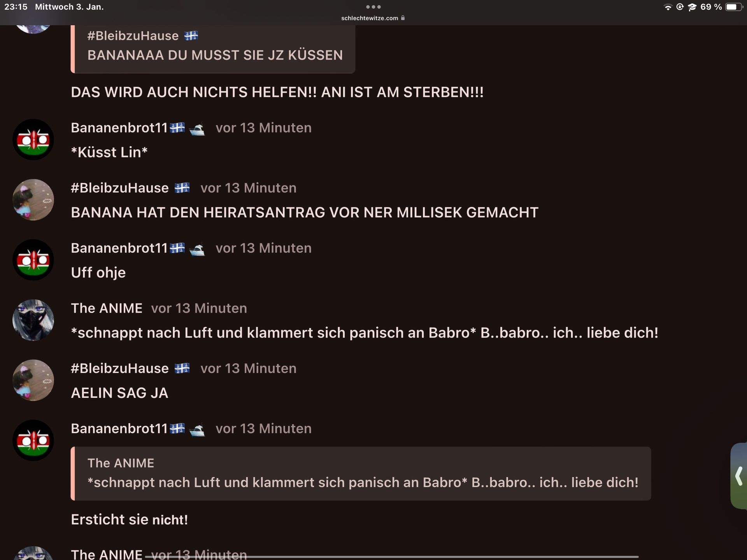Tap the #BleibzuHause avatar beside the HEIRATSANTRAG message
Viewport: 747px width, 560px height.
click(x=33, y=200)
